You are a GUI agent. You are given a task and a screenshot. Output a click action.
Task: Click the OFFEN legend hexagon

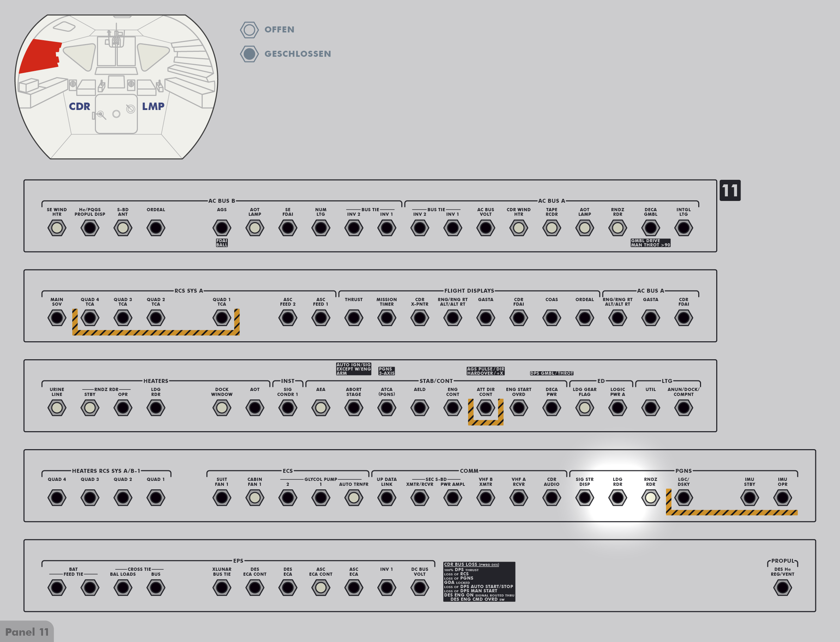click(249, 30)
